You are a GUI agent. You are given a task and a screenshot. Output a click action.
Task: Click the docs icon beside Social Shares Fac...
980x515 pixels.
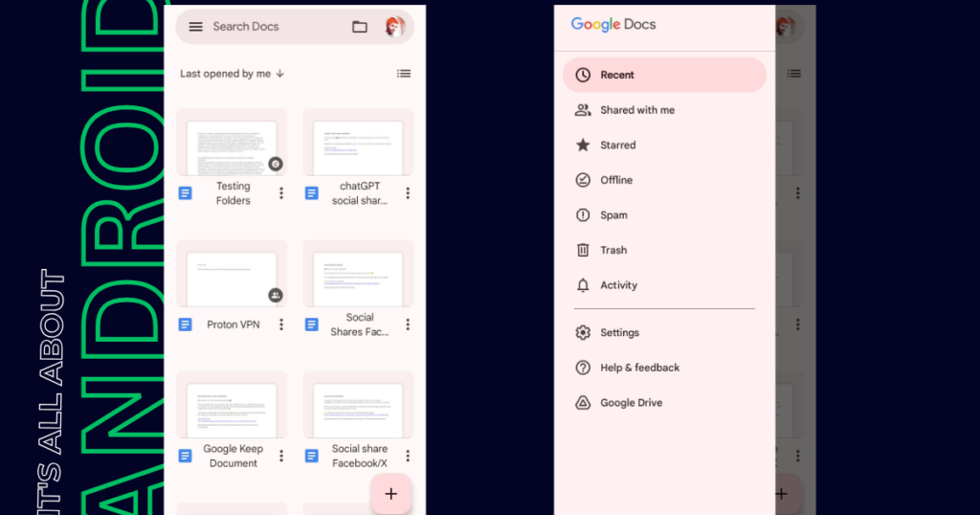pos(311,325)
